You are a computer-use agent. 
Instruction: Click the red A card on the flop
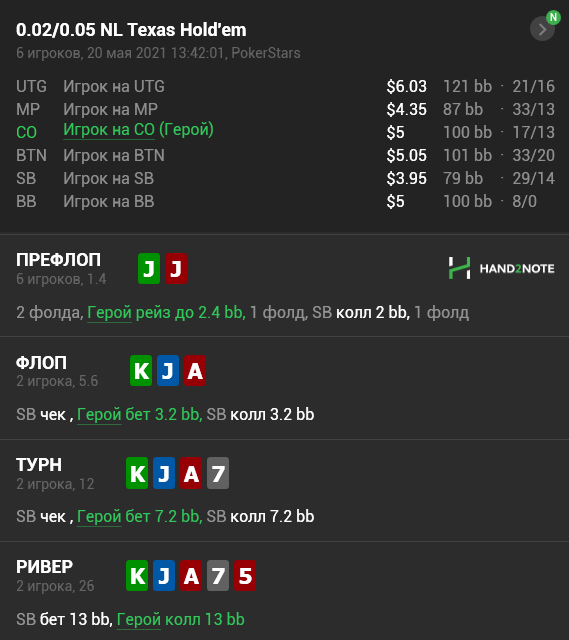195,371
